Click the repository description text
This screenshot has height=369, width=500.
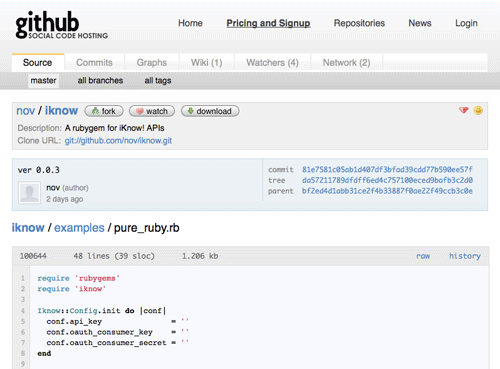(x=115, y=128)
